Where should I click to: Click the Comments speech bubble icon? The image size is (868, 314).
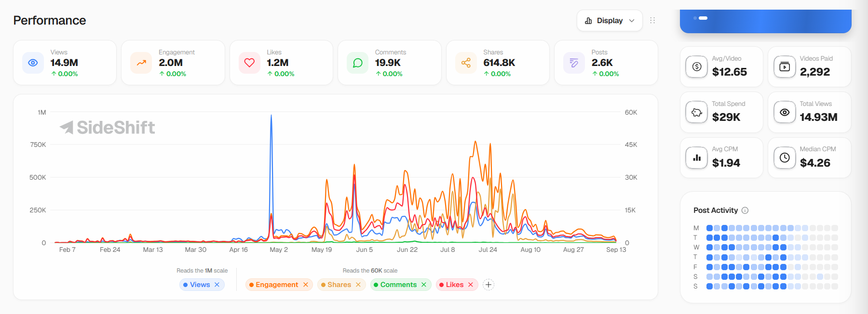(x=358, y=63)
